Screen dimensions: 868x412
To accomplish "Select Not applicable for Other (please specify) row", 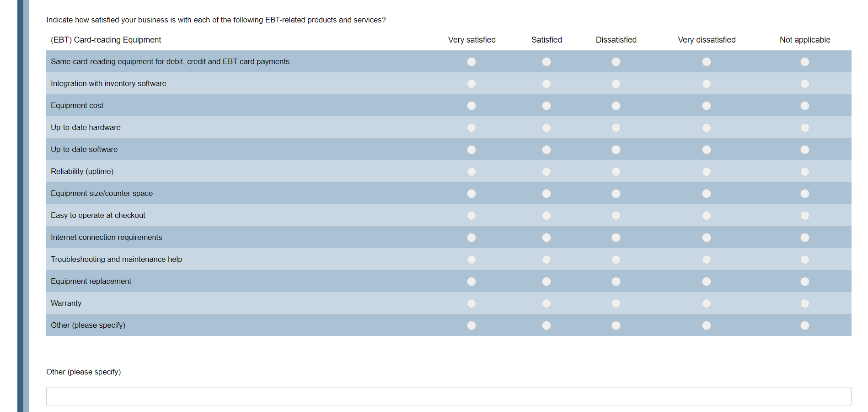I will (x=805, y=325).
